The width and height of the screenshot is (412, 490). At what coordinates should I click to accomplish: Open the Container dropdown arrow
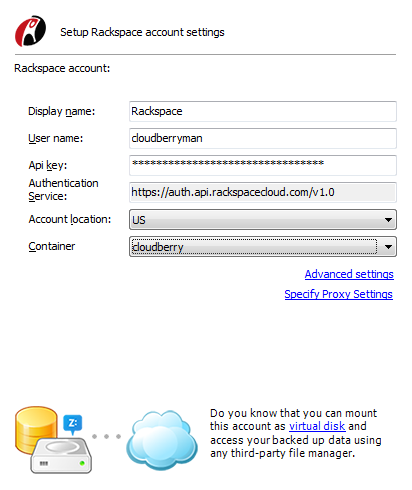click(388, 247)
